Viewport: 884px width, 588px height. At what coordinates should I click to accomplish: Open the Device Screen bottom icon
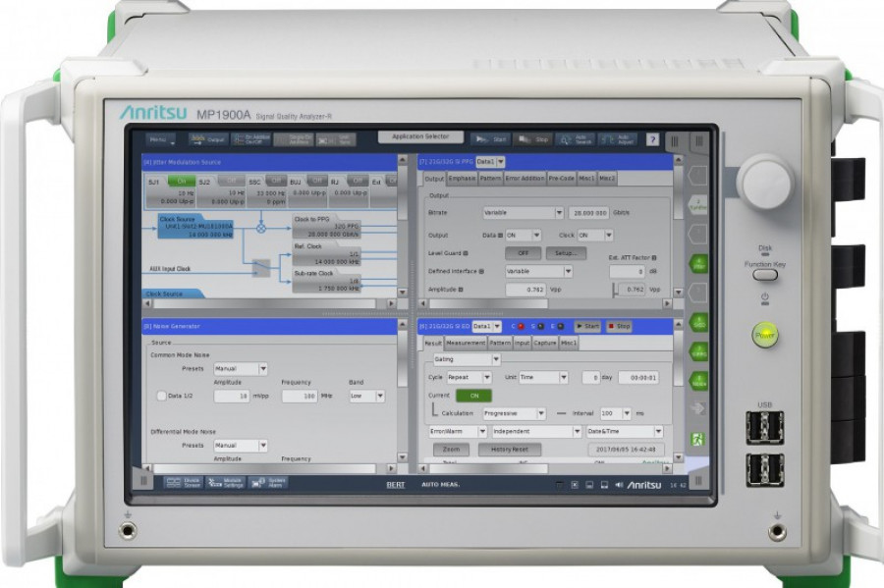click(x=184, y=483)
